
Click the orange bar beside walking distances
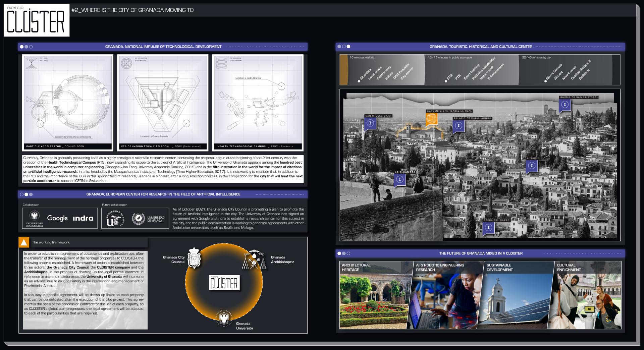[343, 70]
